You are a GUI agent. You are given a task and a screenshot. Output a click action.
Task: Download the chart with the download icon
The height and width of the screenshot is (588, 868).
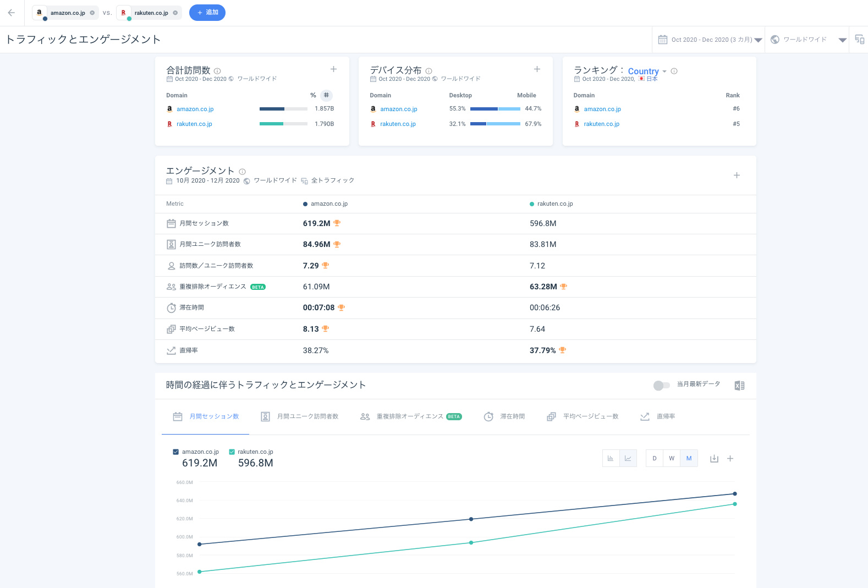pyautogui.click(x=714, y=458)
